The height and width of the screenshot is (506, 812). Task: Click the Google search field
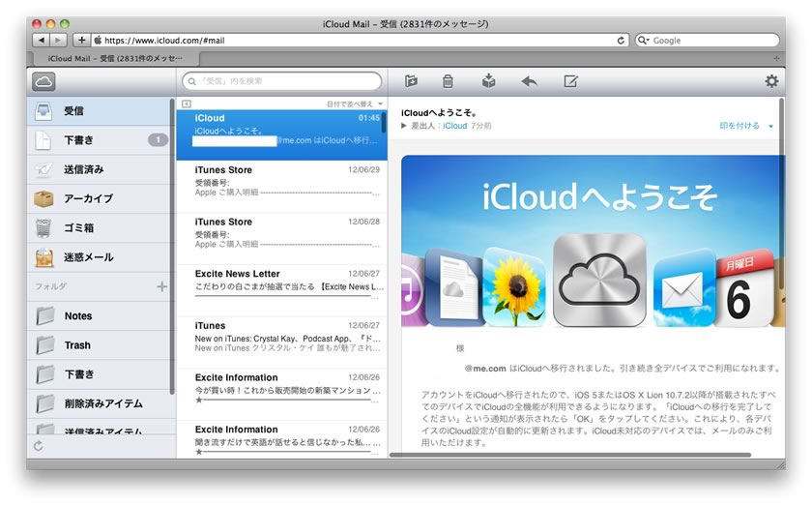pyautogui.click(x=708, y=40)
